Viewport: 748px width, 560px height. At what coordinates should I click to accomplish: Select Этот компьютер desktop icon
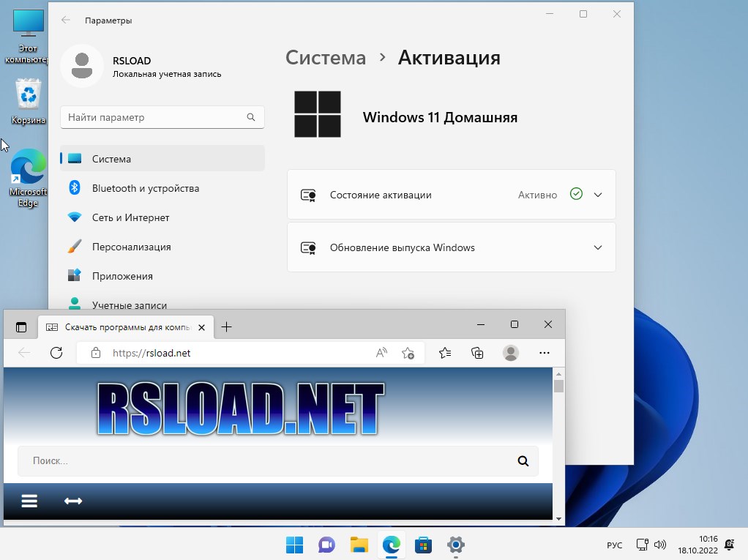27,37
